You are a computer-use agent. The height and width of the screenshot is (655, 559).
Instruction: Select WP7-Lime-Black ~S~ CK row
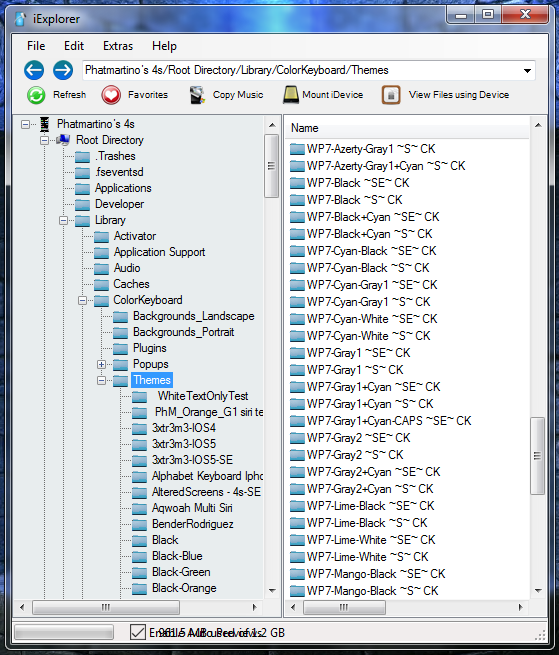pyautogui.click(x=367, y=523)
